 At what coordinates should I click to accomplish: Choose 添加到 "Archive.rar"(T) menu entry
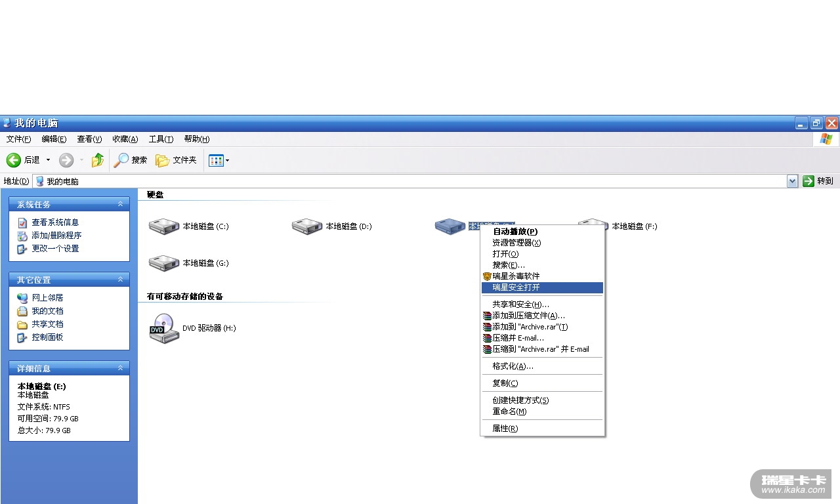coord(542,327)
